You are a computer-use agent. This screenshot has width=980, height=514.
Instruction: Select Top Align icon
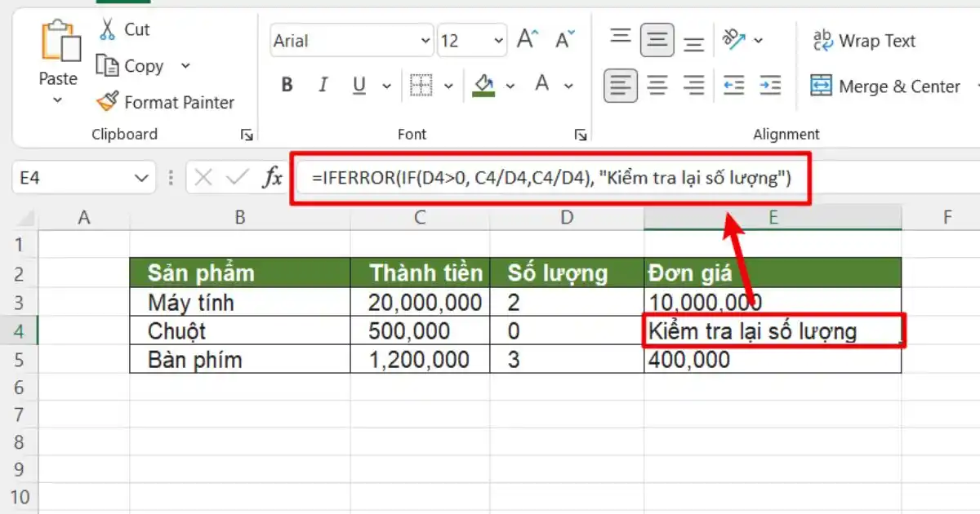[621, 37]
